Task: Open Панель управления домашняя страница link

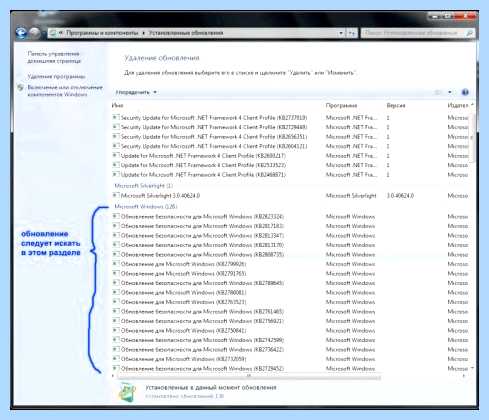Action: pyautogui.click(x=54, y=57)
